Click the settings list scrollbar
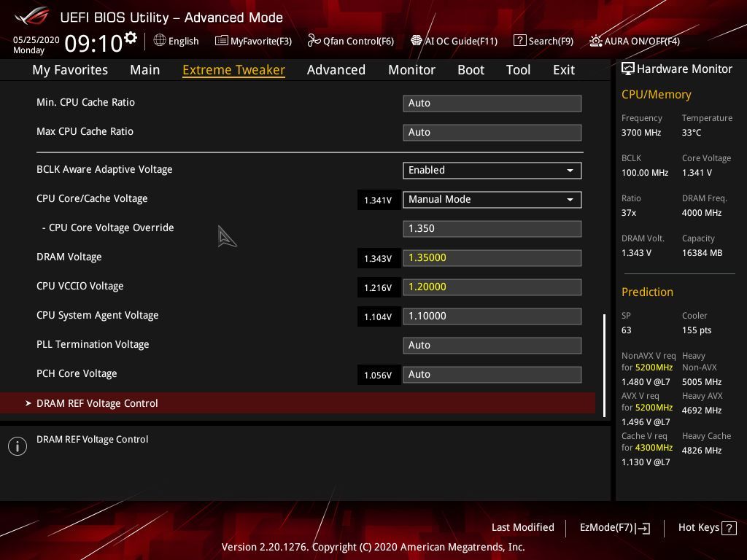The width and height of the screenshot is (747, 560). pyautogui.click(x=604, y=365)
